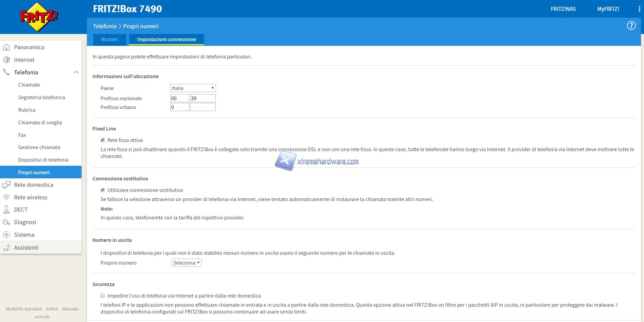
Task: Click the Internet globe icon
Action: (6, 60)
